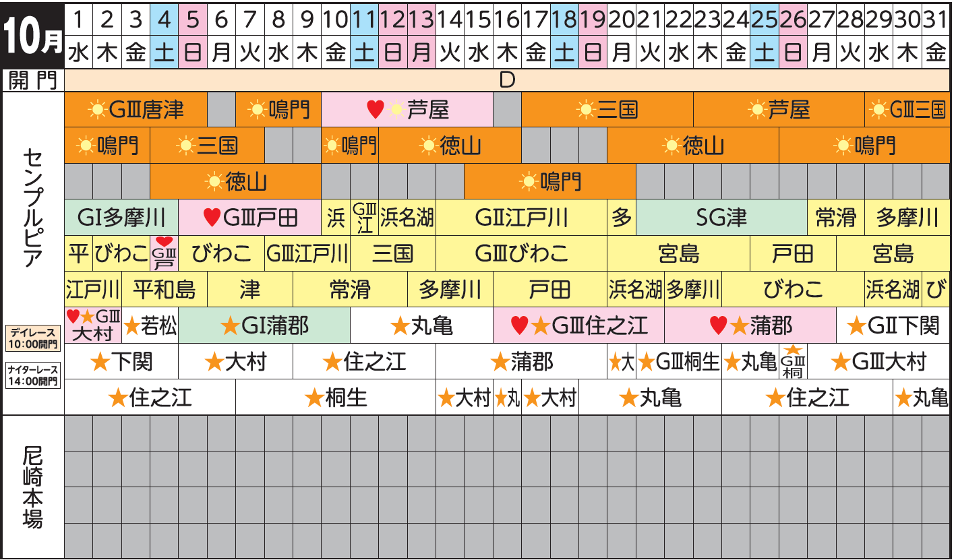
Task: Select the 10月 month header
Action: click(x=32, y=34)
